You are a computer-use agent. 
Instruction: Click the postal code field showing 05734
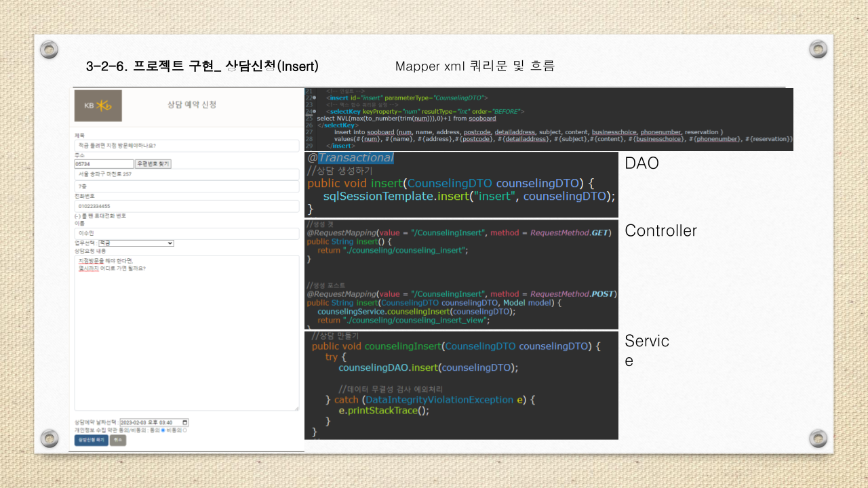coord(103,163)
